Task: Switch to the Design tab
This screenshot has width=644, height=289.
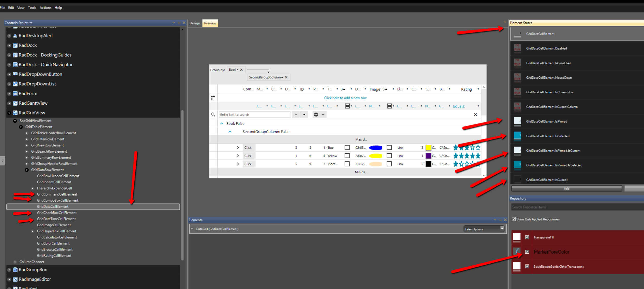Action: pyautogui.click(x=195, y=23)
